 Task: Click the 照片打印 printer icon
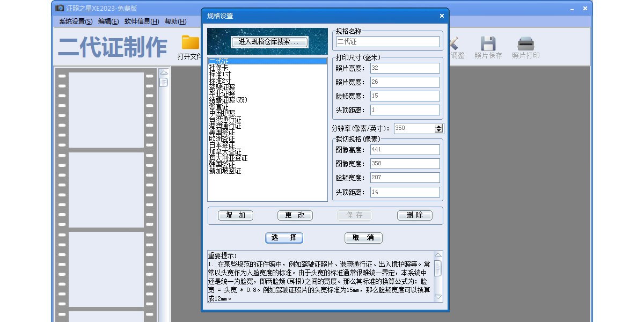point(525,43)
